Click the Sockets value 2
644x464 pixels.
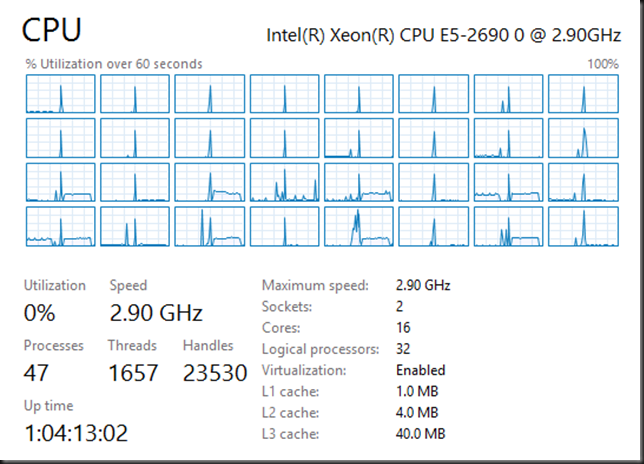(x=399, y=306)
